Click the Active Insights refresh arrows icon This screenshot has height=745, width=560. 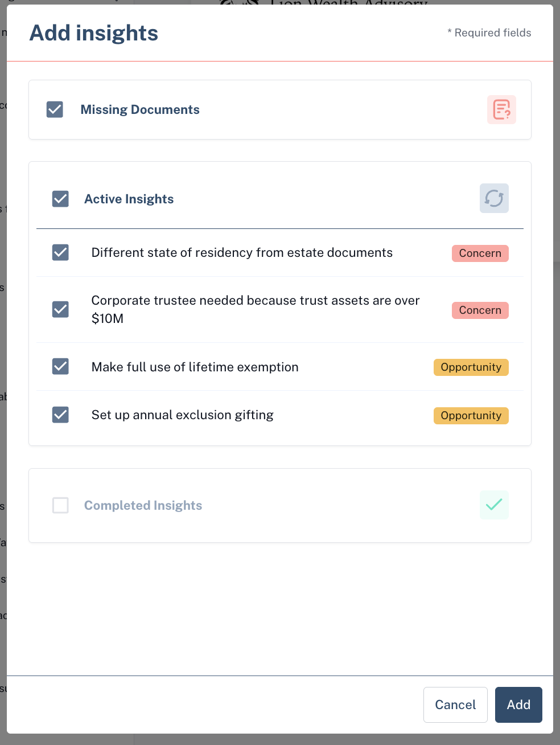pos(494,198)
